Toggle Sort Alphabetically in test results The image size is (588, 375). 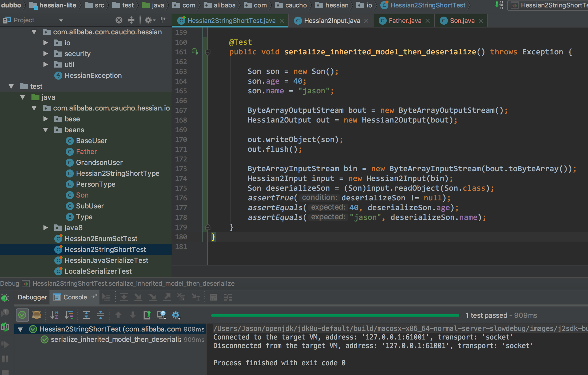[54, 315]
